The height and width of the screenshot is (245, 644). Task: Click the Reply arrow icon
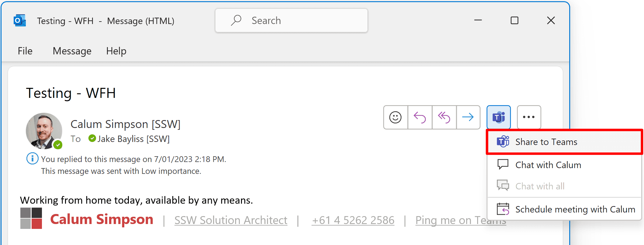coord(420,117)
